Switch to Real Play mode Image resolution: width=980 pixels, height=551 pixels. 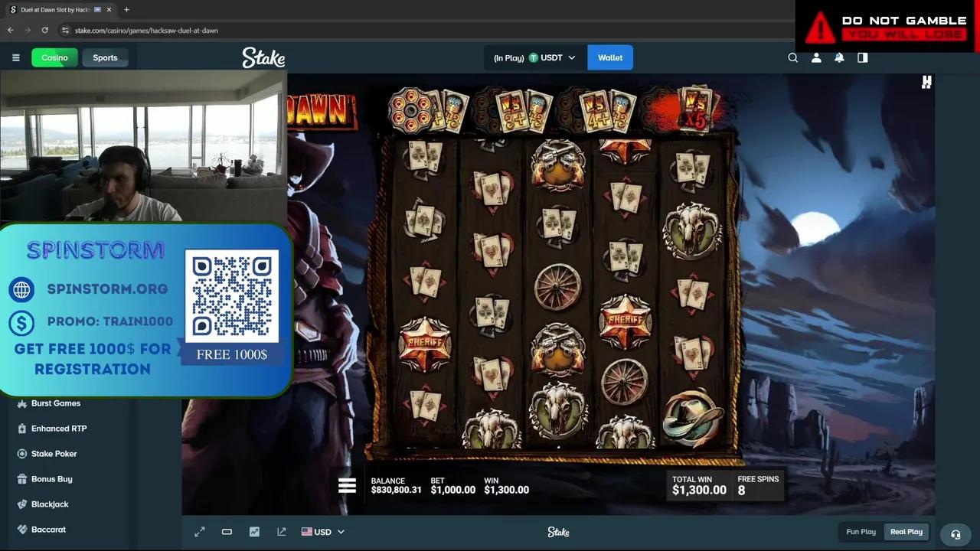click(906, 532)
